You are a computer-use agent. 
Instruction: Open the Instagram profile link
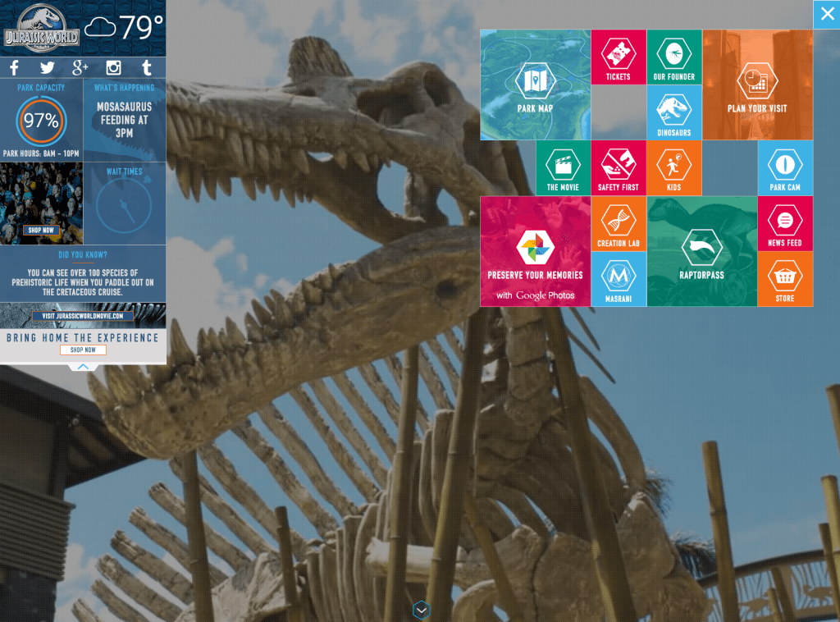tap(112, 67)
